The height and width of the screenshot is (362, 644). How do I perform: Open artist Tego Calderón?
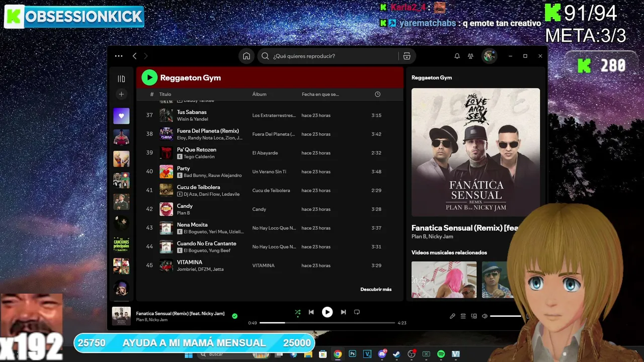(x=199, y=157)
